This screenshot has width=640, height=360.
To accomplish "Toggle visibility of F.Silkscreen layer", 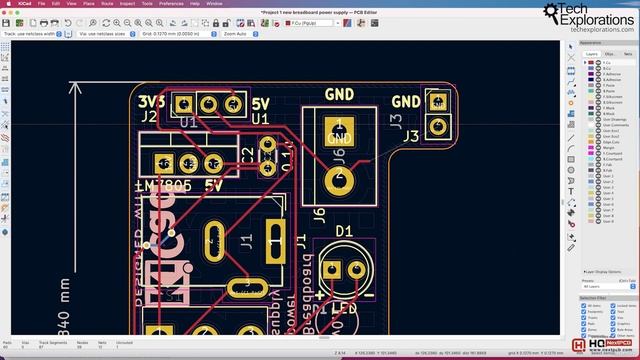I will pyautogui.click(x=598, y=97).
